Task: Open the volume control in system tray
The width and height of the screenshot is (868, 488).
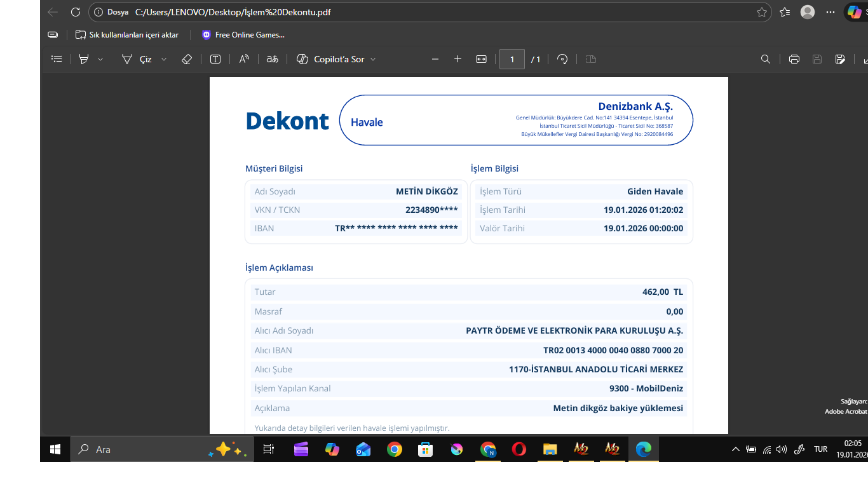Action: 782,449
